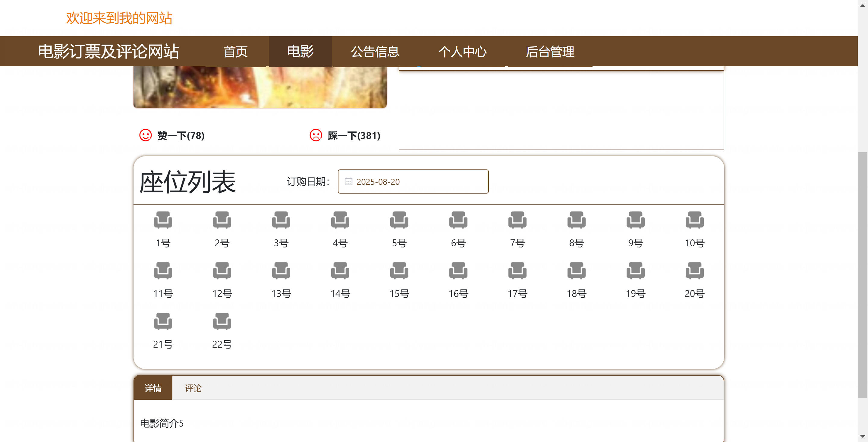This screenshot has width=868, height=442.
Task: Click the calendar icon in date field
Action: [x=348, y=182]
